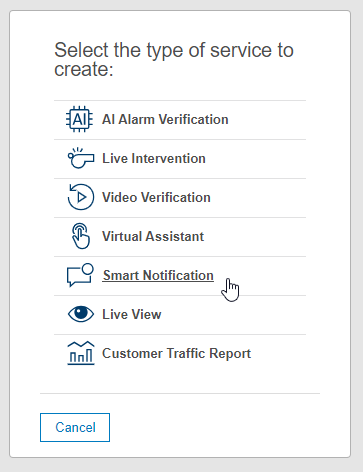363x472 pixels.
Task: Select AI Alarm Verification service
Action: pos(165,119)
